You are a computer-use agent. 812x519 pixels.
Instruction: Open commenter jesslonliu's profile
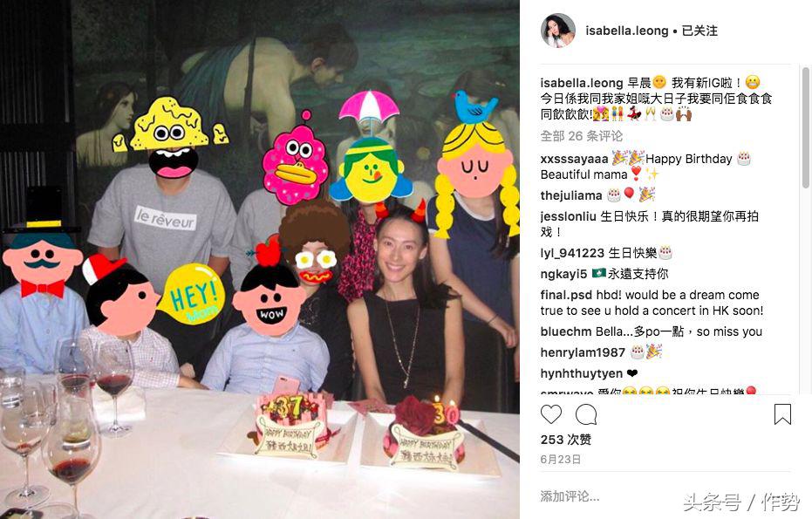tap(568, 216)
